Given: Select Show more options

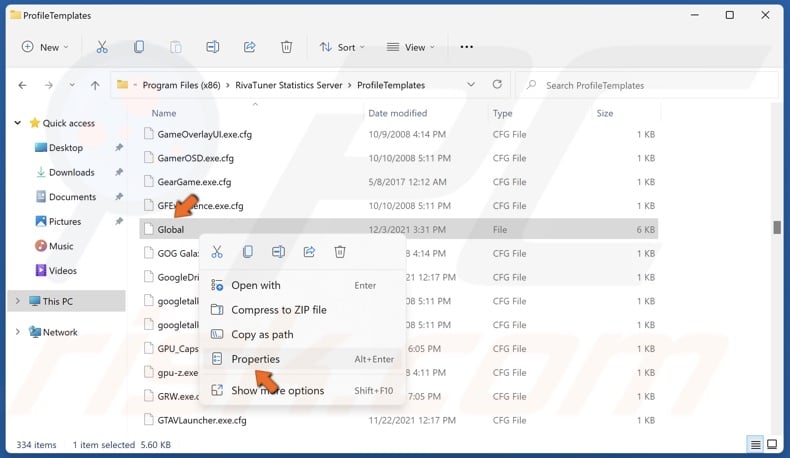Looking at the screenshot, I should [x=302, y=390].
